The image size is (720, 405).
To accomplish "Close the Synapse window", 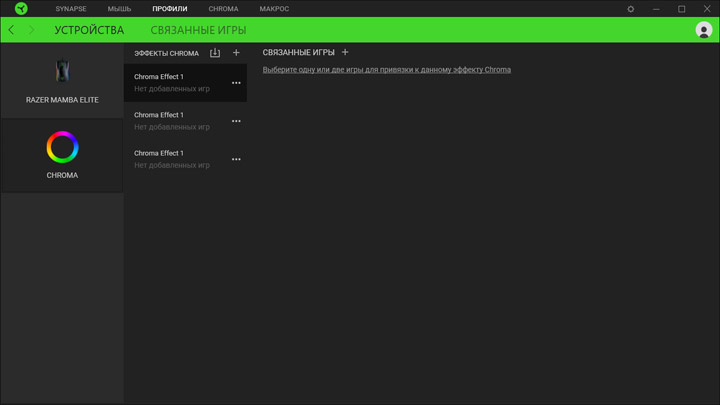I will (x=707, y=9).
